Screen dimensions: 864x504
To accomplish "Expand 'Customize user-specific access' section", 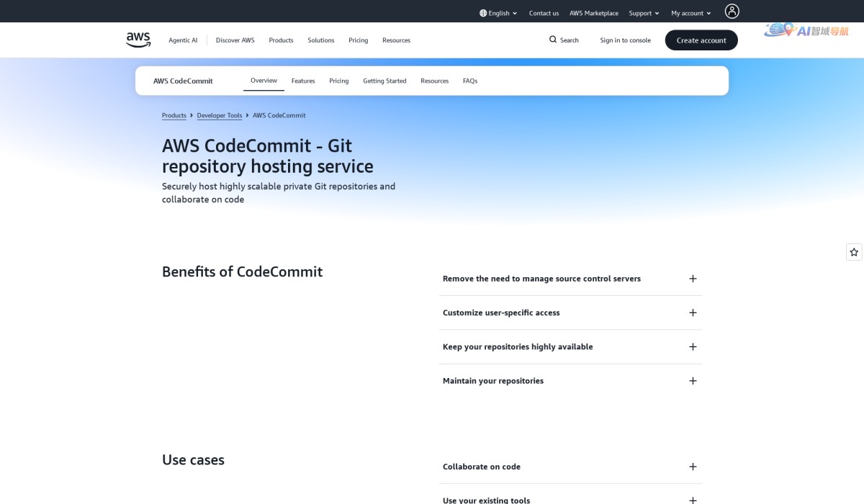I will point(570,312).
